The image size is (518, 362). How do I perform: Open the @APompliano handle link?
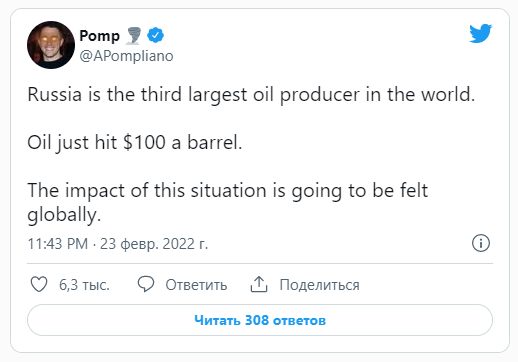(x=126, y=56)
